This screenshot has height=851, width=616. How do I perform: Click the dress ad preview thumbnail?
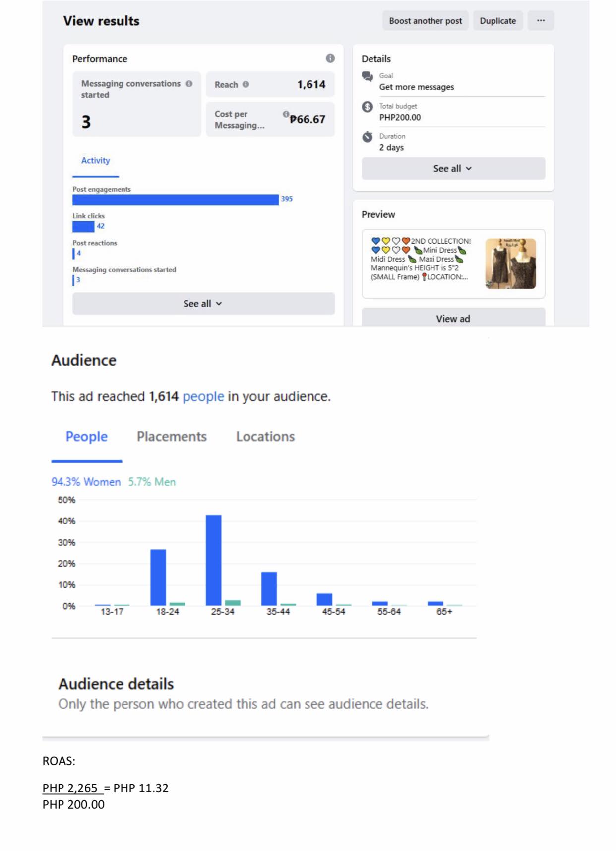pos(510,263)
